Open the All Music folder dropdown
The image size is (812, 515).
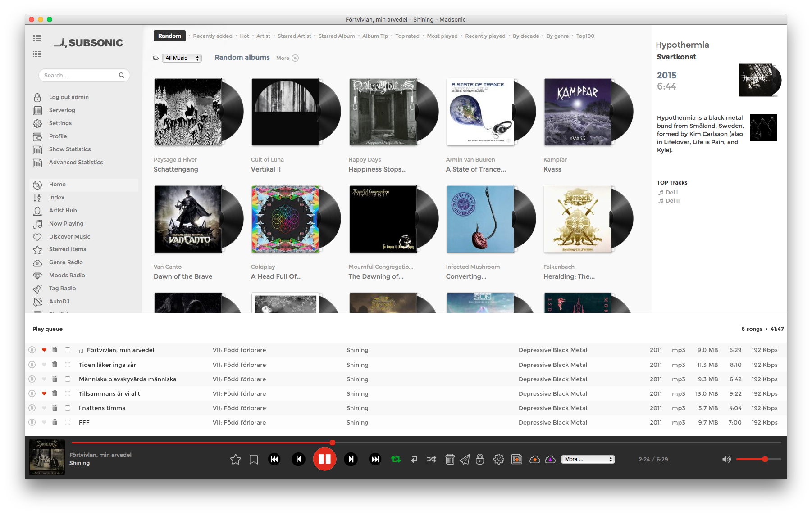[x=182, y=58]
